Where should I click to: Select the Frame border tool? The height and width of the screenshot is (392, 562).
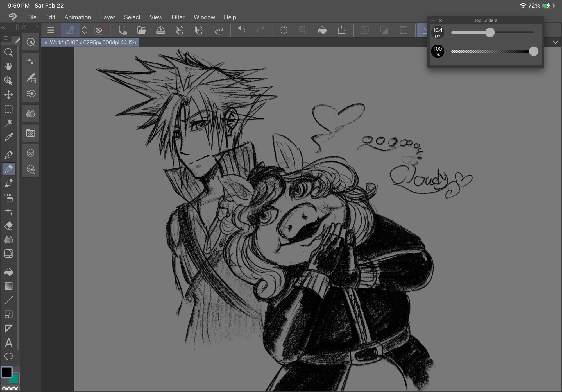point(9,314)
